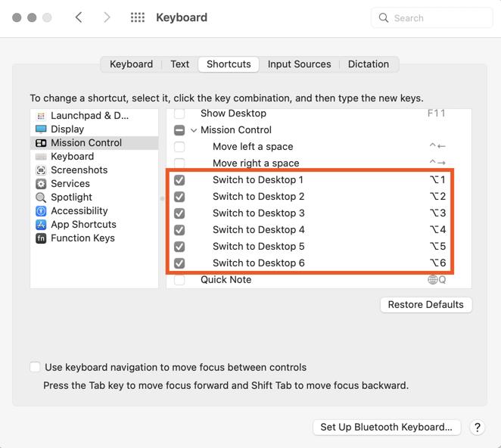
Task: Click the Spotlight magnifier icon
Action: (x=41, y=198)
